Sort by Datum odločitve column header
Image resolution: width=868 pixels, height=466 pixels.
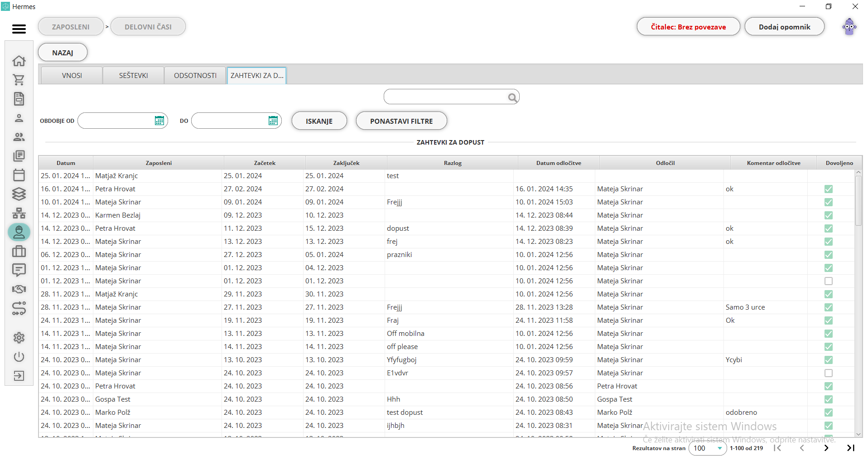559,163
